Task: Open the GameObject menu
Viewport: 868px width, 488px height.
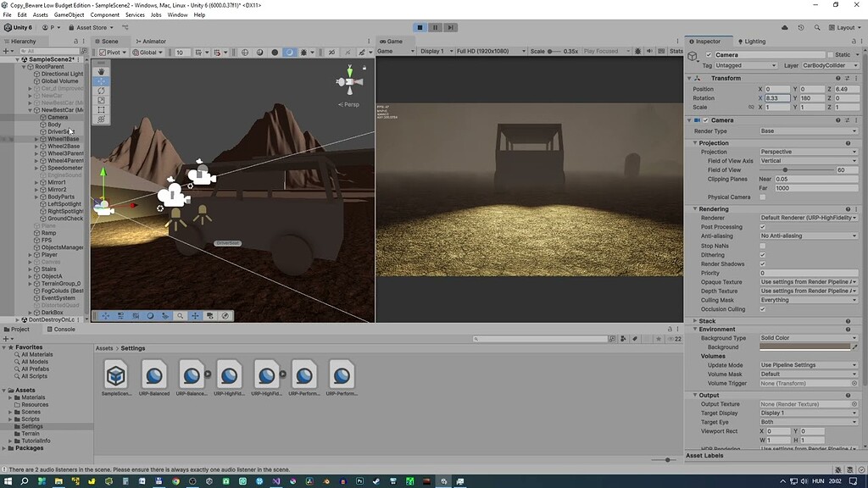Action: 71,14
